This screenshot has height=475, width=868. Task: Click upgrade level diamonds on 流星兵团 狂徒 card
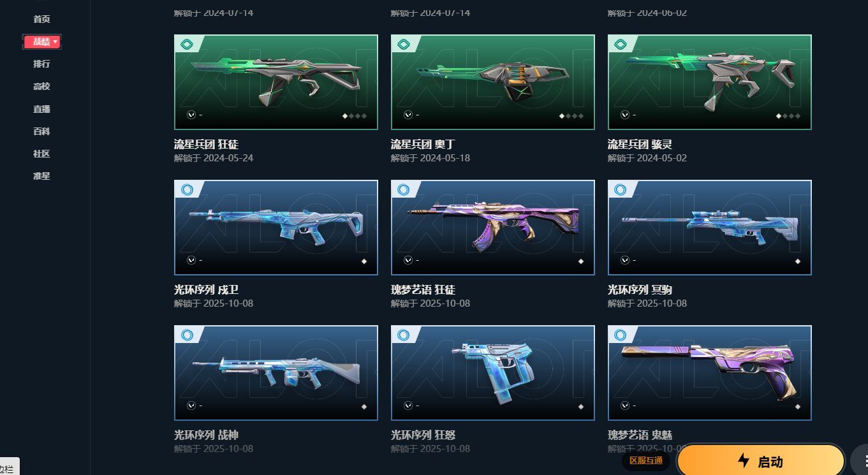pos(355,116)
